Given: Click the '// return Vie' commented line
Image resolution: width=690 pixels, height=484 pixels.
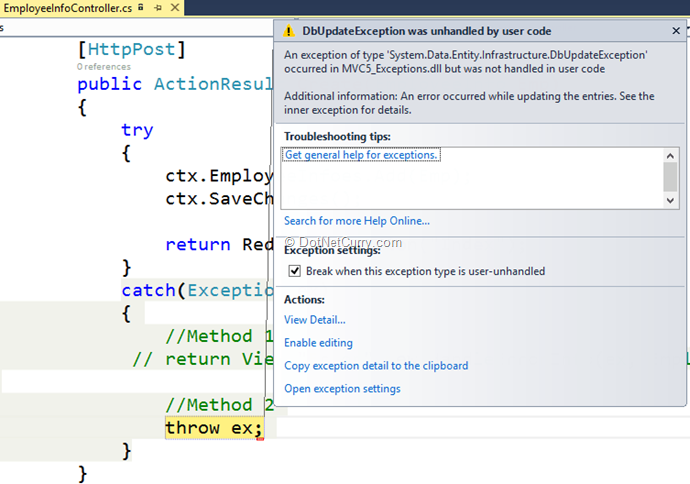Looking at the screenshot, I should 203,359.
